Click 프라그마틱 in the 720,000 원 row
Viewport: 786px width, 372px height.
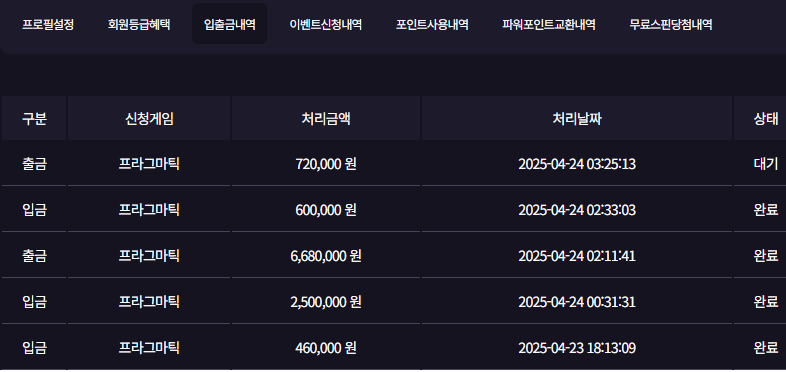(149, 164)
